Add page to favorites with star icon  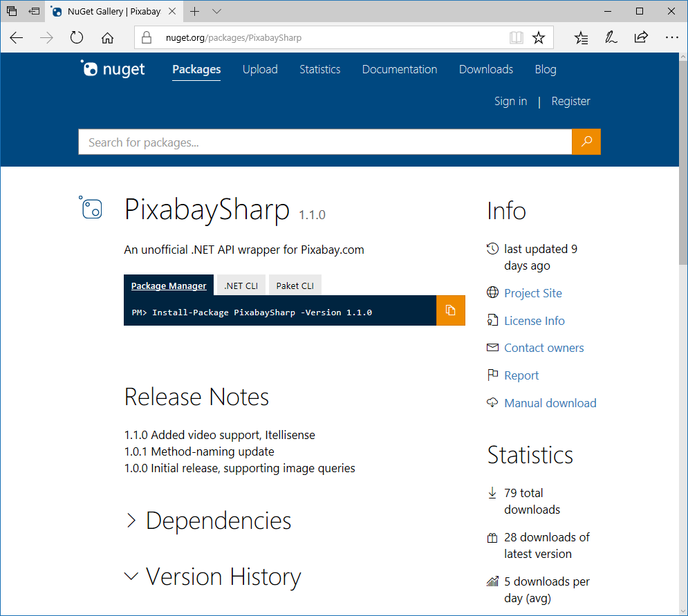tap(539, 38)
